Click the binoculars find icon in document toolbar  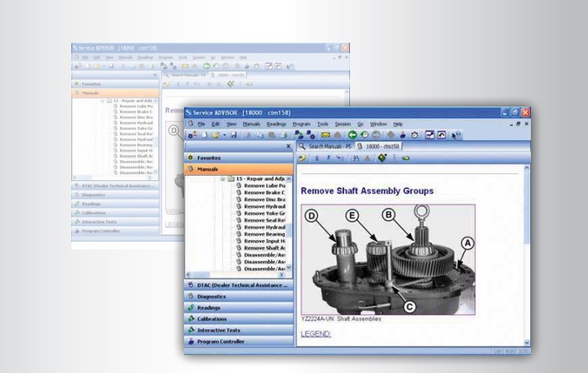tap(355, 158)
